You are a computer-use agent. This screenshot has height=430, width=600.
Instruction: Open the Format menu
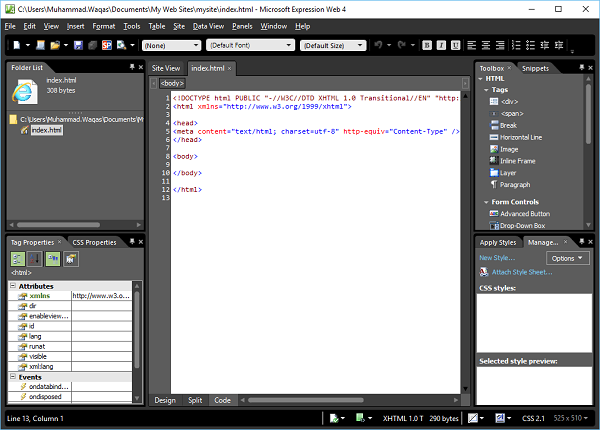(104, 25)
